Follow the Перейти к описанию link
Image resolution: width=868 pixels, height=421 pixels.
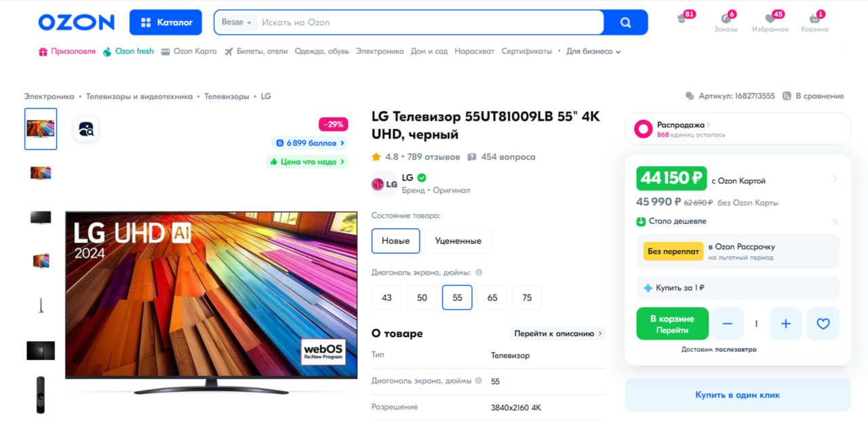click(x=557, y=334)
